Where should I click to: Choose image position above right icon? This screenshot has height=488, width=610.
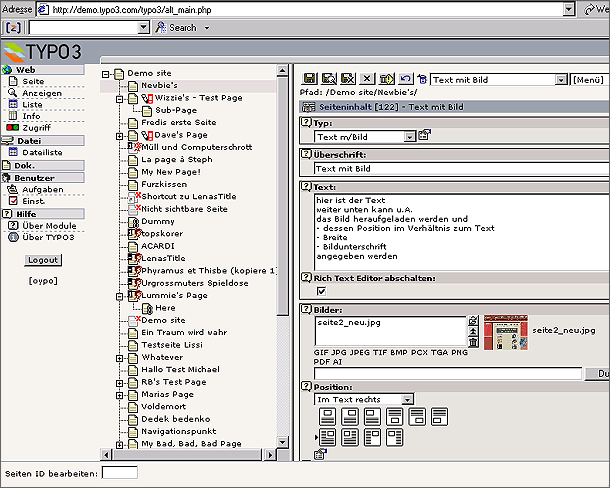(350, 417)
